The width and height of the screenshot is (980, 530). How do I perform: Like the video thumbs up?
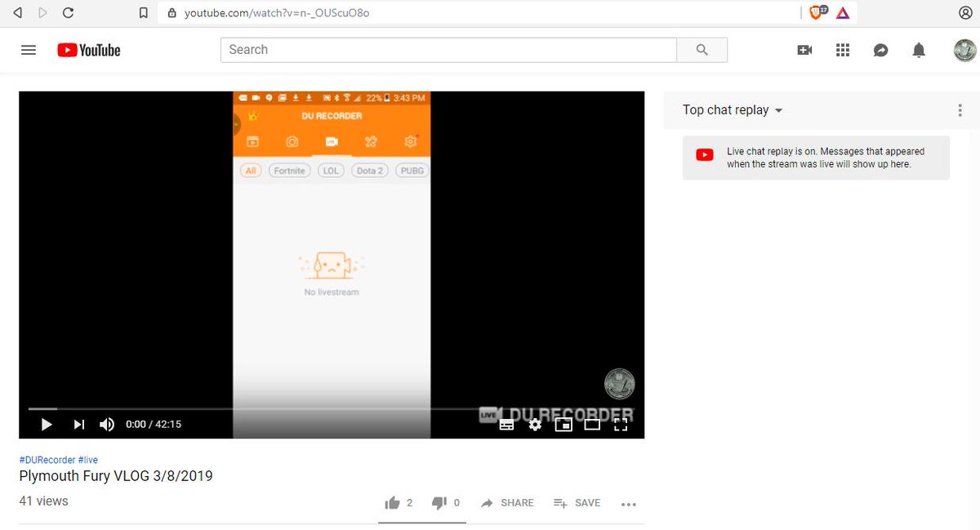(399, 503)
